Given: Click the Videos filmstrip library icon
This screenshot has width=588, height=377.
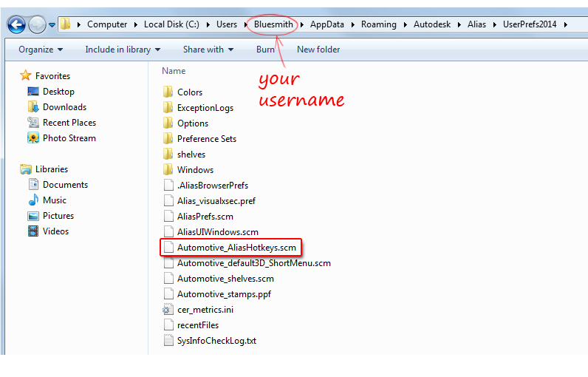Looking at the screenshot, I should click(33, 231).
